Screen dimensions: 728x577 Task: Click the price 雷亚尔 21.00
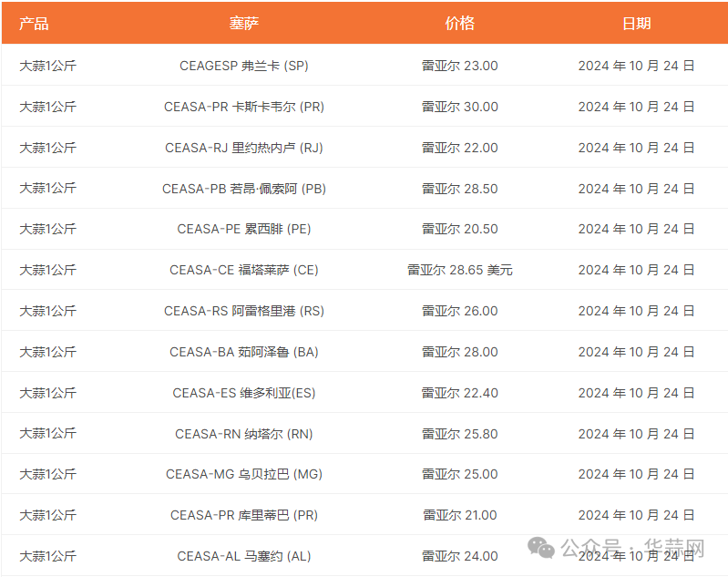[x=459, y=515]
